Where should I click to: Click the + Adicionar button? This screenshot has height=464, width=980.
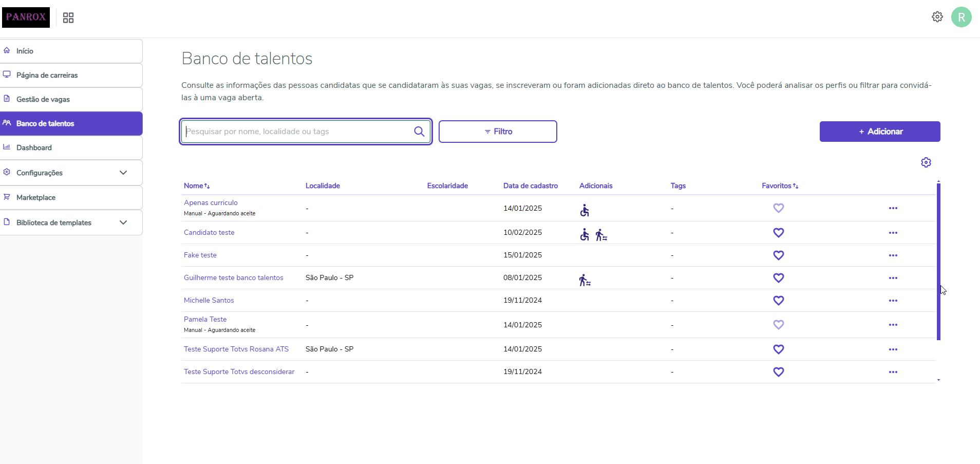[x=880, y=132]
